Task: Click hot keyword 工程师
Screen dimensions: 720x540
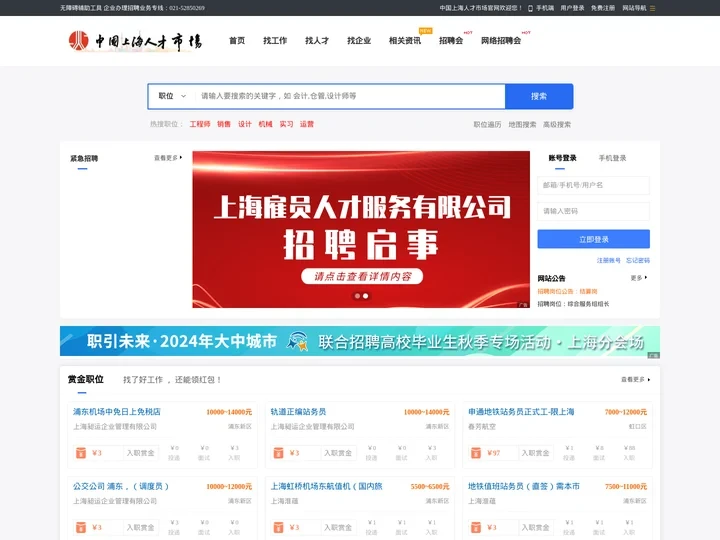Action: (x=200, y=124)
